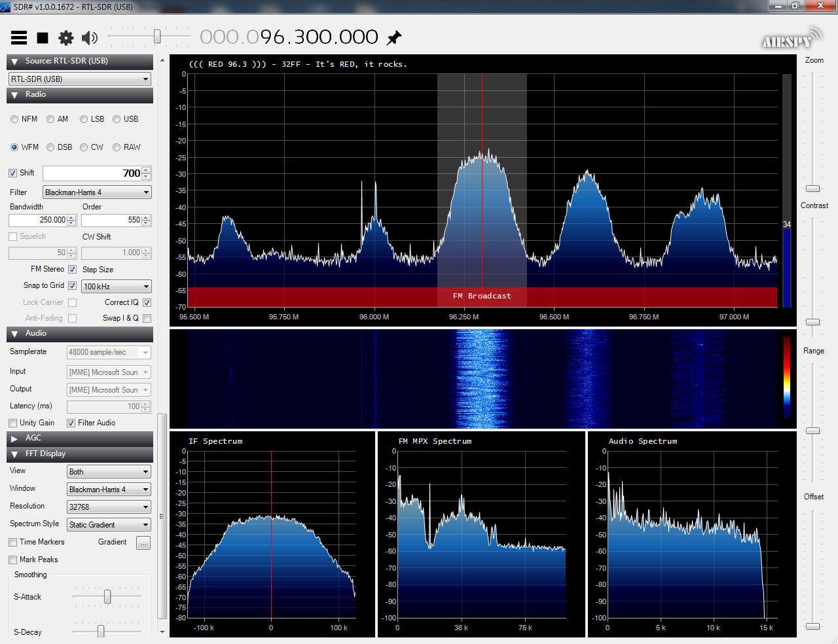
Task: Toggle the Correct IQ checkbox
Action: tap(147, 303)
